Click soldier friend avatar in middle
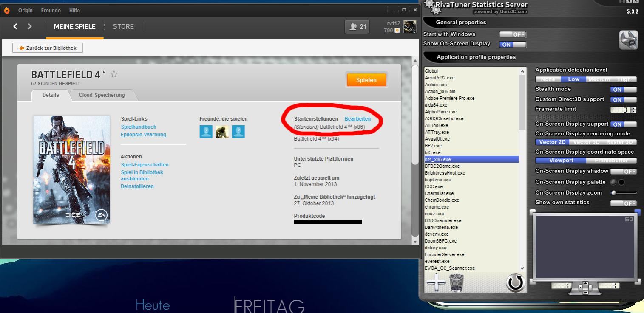 coord(222,131)
